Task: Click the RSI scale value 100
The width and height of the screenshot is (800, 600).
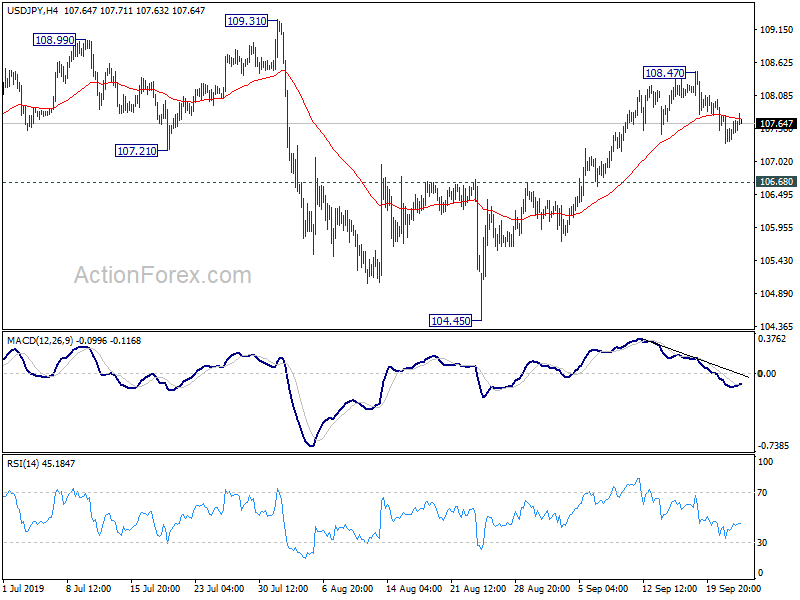Action: pos(766,461)
